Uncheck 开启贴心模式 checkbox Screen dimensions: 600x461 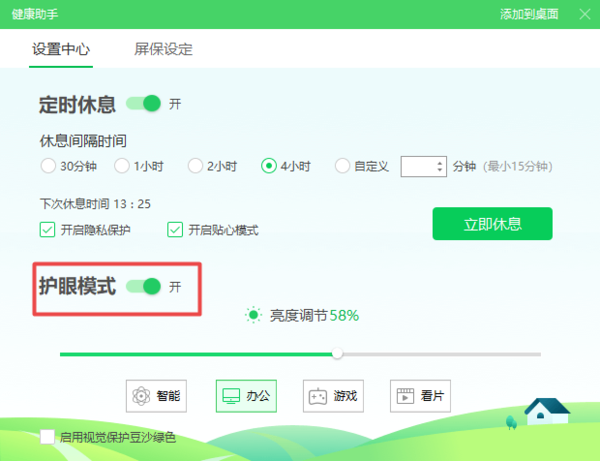tap(175, 230)
